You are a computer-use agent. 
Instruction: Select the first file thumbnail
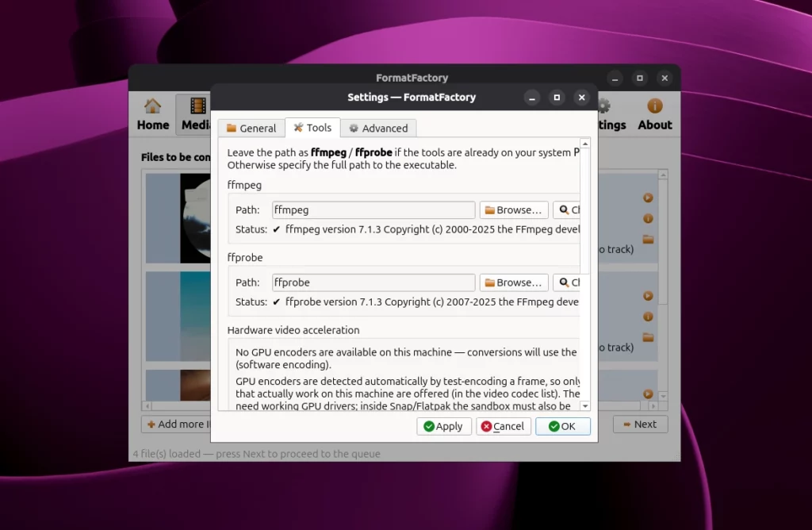[x=195, y=218]
